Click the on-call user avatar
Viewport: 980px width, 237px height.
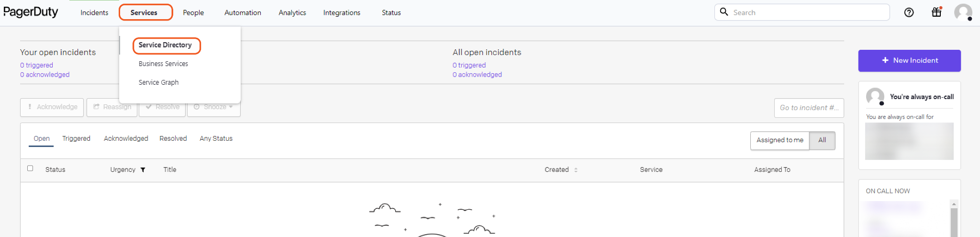point(875,97)
